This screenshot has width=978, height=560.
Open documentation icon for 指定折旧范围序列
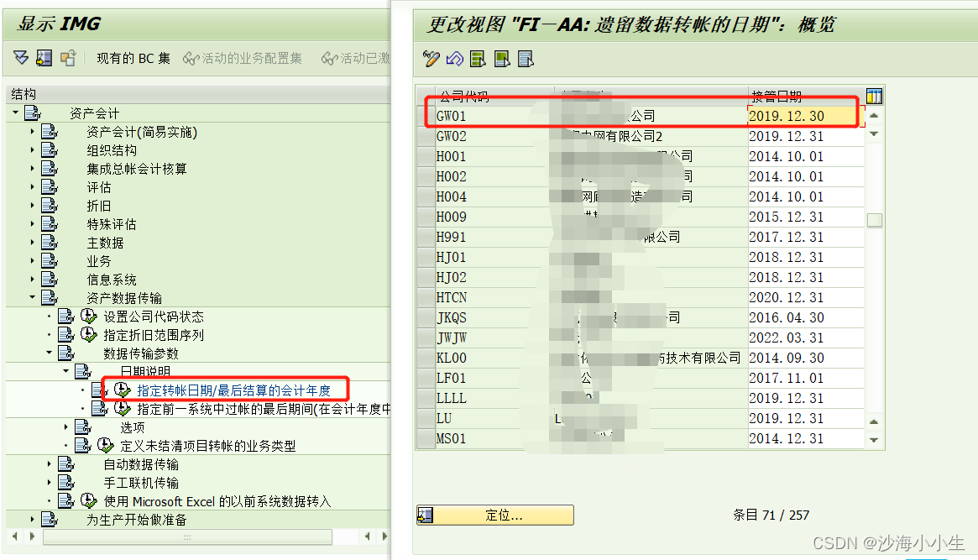pos(66,334)
